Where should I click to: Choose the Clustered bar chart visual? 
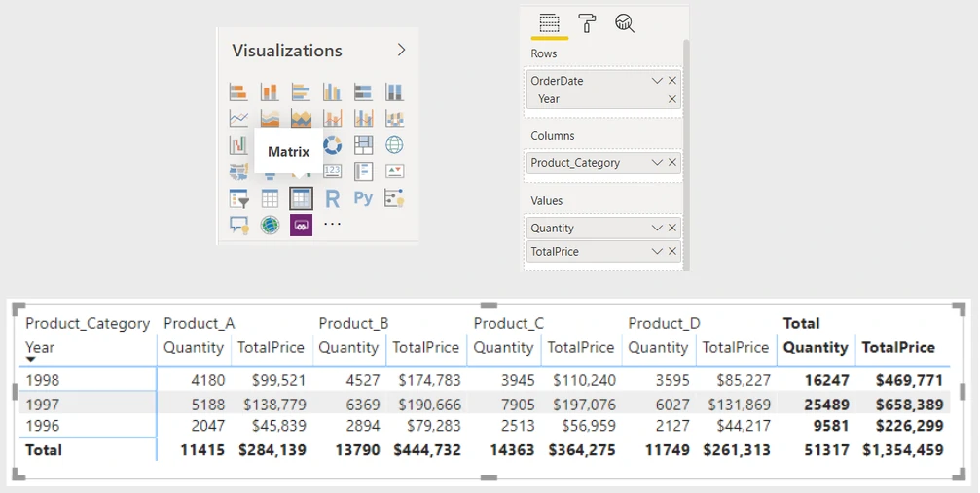point(301,91)
